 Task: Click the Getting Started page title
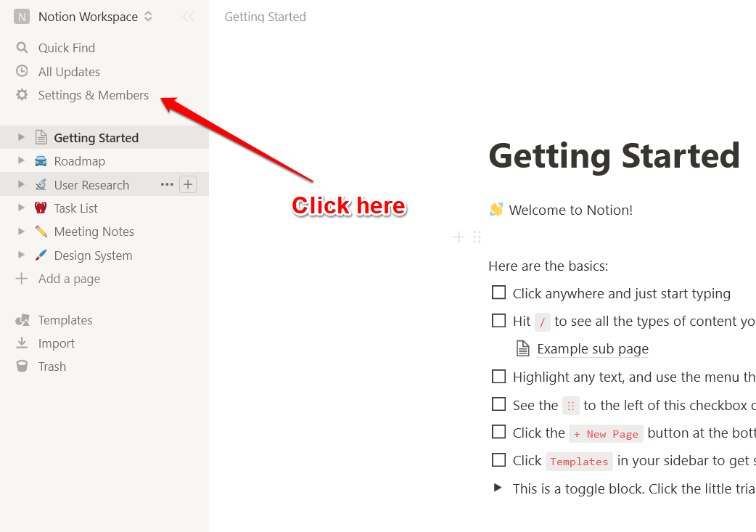click(x=615, y=156)
